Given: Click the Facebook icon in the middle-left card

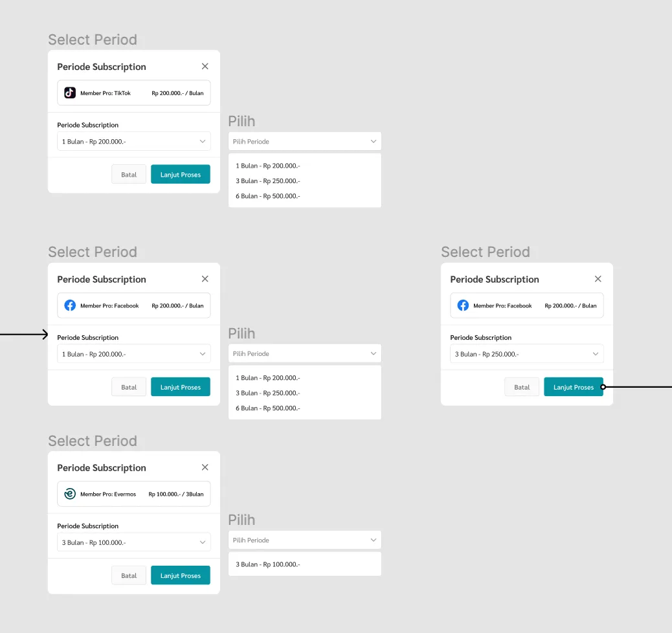Looking at the screenshot, I should [x=70, y=305].
